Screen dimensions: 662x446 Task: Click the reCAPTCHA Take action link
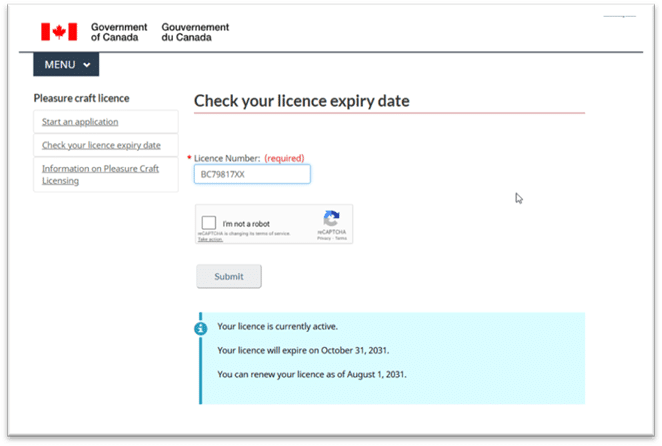[x=209, y=240]
